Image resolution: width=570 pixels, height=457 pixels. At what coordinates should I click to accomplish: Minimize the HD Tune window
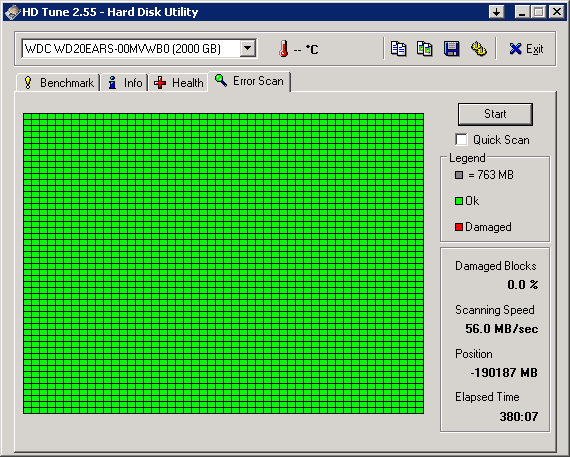522,12
